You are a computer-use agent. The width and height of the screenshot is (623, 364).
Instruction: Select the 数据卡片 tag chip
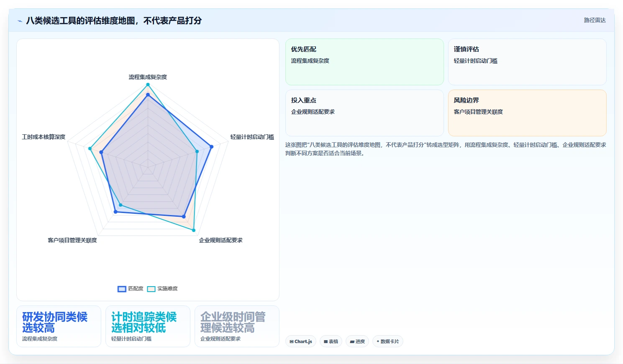[387, 341]
